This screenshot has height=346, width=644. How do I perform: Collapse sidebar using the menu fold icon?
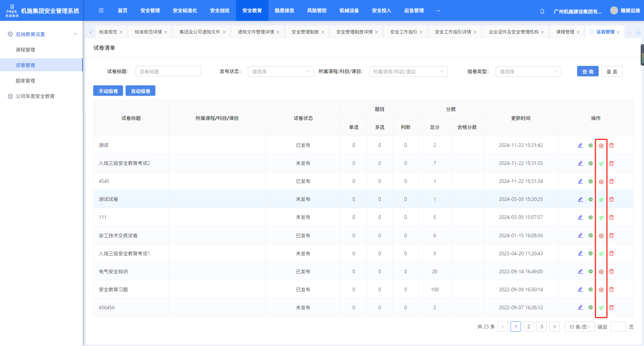(x=101, y=11)
